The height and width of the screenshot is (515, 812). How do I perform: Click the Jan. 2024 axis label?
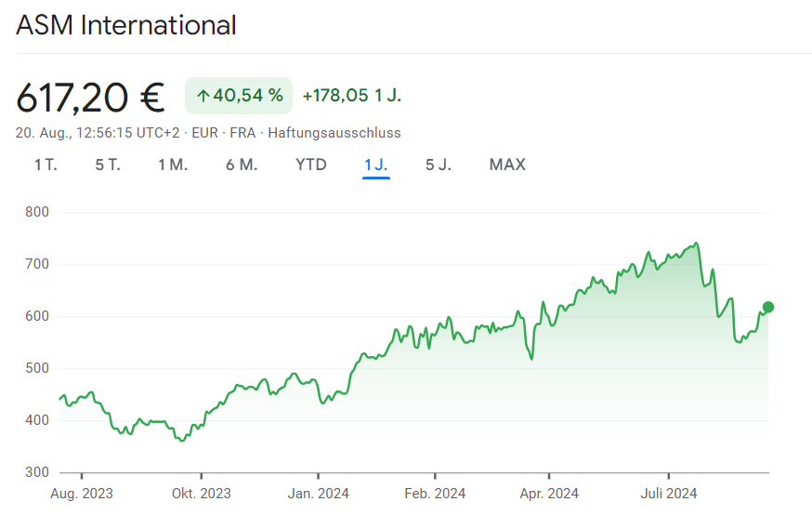pos(318,494)
